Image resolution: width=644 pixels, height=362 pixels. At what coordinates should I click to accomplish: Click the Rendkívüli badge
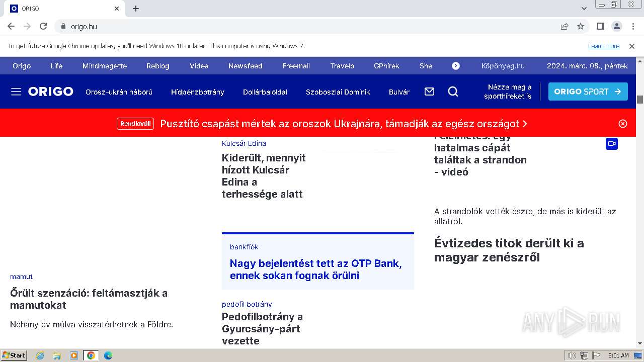pyautogui.click(x=135, y=124)
